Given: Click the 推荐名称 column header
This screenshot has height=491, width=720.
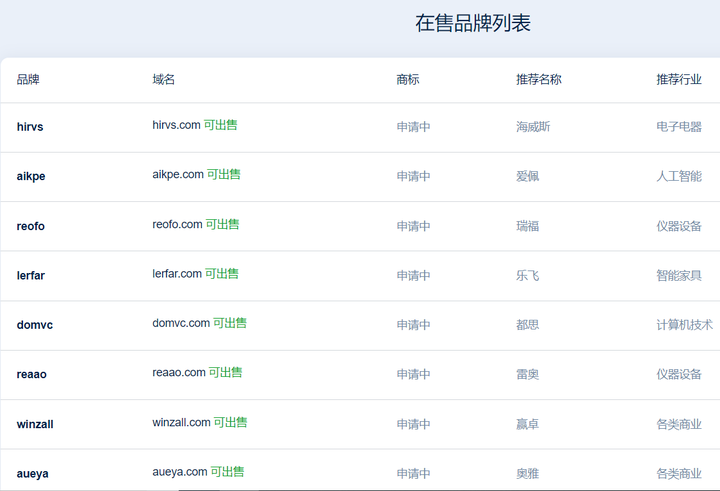Looking at the screenshot, I should pyautogui.click(x=539, y=80).
